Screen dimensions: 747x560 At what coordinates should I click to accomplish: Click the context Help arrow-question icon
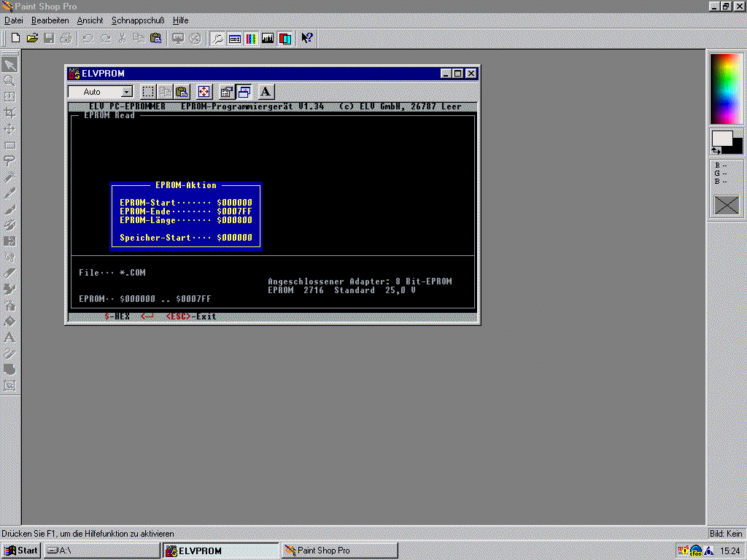coord(307,38)
